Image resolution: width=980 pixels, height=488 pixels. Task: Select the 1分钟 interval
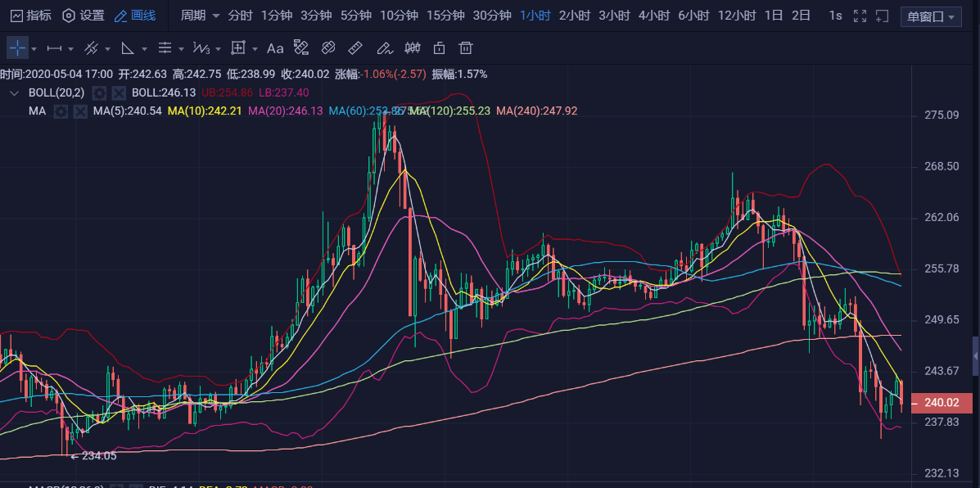click(x=276, y=16)
